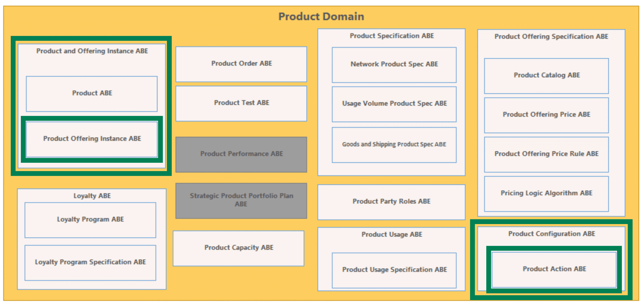Click the Product Capacity ABE box
The image size is (644, 305).
coord(239,248)
